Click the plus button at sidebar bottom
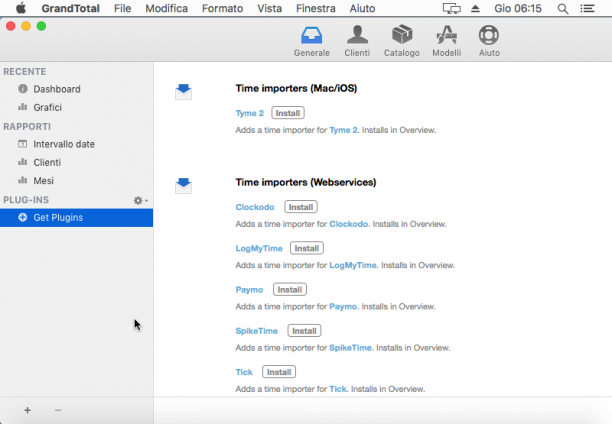Viewport: 612px width, 424px height. (27, 410)
